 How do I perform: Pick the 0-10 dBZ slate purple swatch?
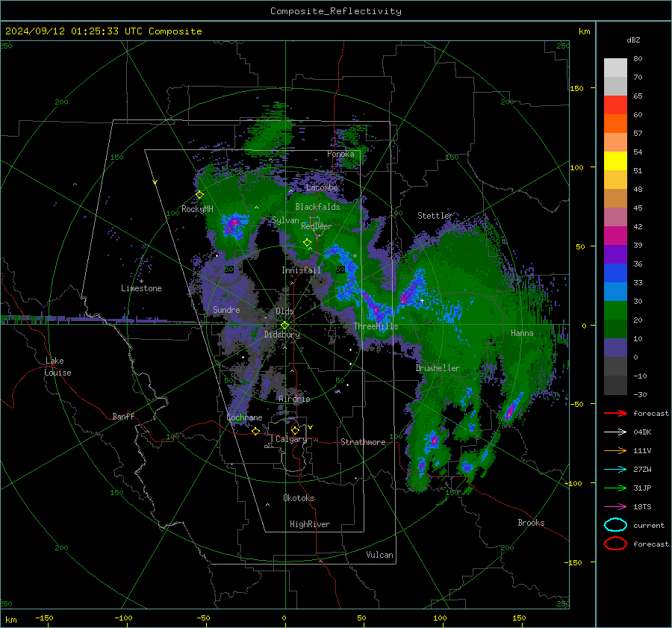(x=615, y=348)
